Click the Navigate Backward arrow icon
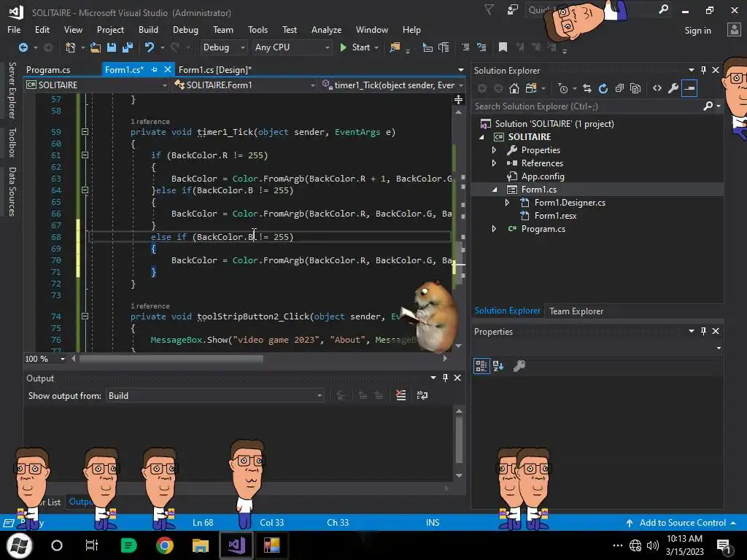This screenshot has width=747, height=560. 23,47
